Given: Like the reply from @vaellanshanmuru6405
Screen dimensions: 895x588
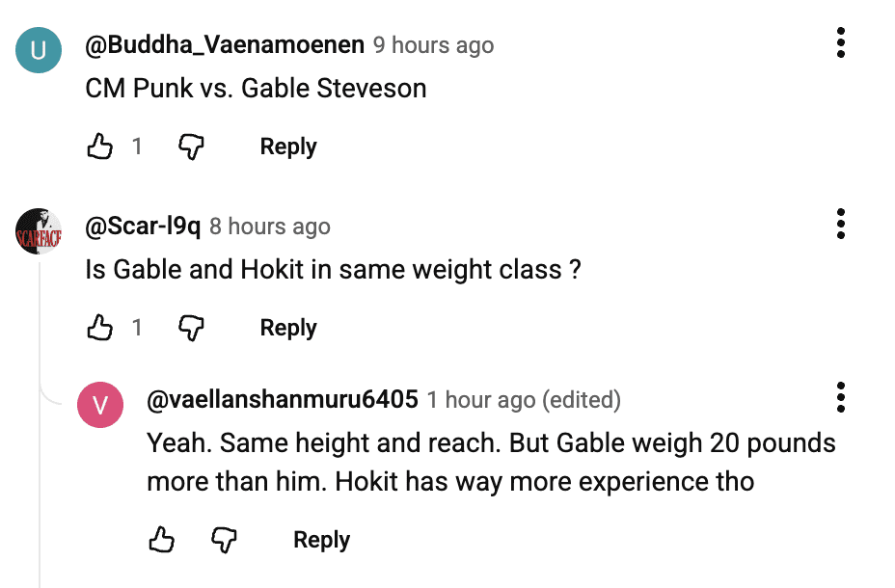Looking at the screenshot, I should (162, 540).
